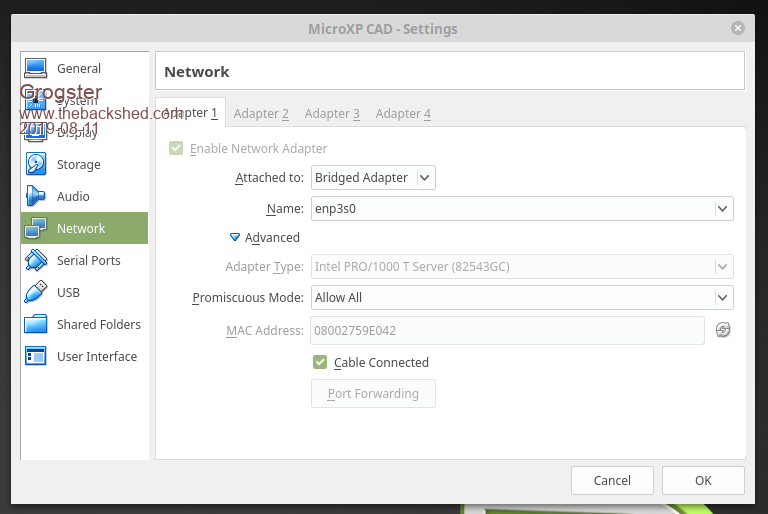Open the Audio speaker icon
This screenshot has height=514, width=768.
[x=36, y=196]
